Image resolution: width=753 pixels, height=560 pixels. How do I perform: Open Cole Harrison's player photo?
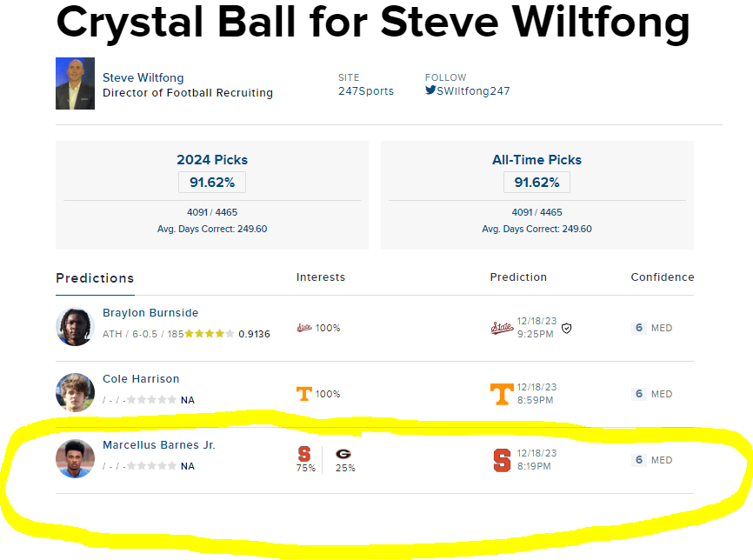(75, 393)
